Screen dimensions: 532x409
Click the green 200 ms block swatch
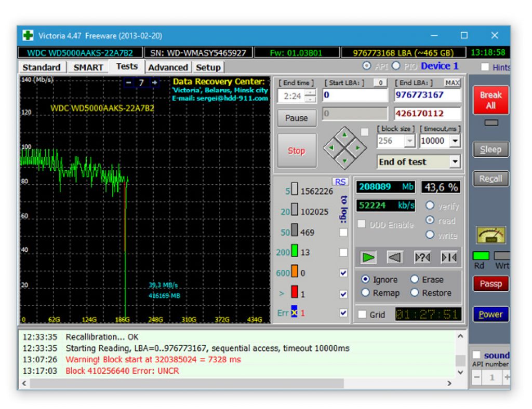click(x=295, y=250)
